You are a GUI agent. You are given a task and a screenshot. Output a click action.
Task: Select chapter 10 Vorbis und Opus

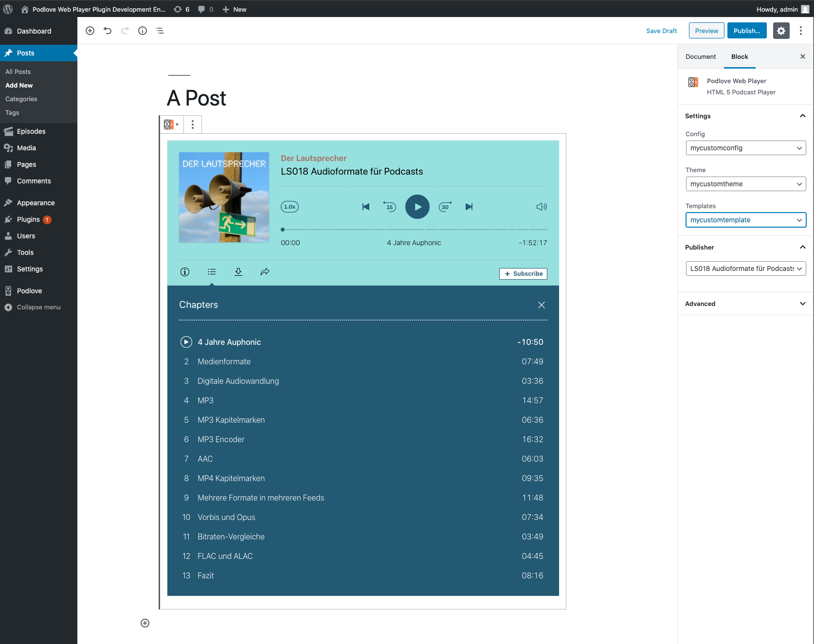363,517
